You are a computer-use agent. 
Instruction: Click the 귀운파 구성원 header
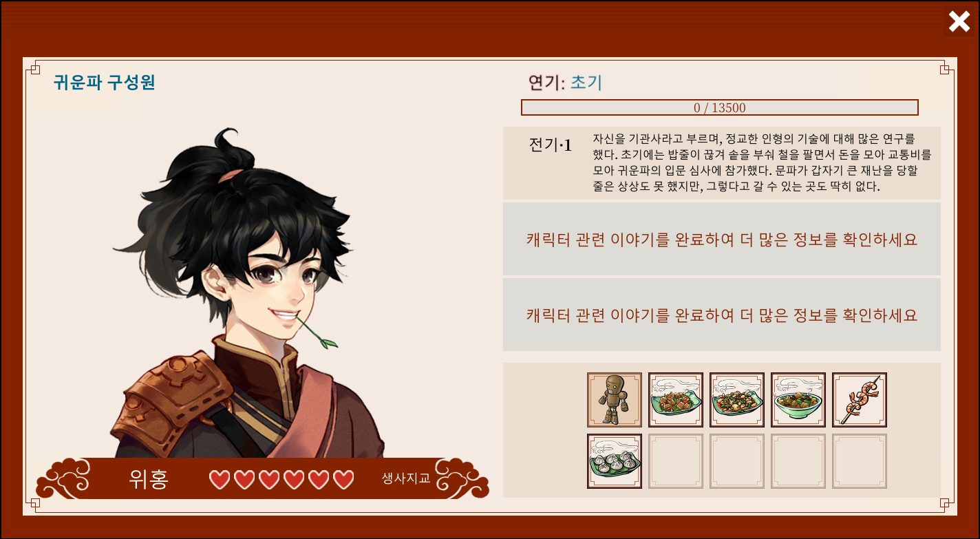[x=104, y=83]
